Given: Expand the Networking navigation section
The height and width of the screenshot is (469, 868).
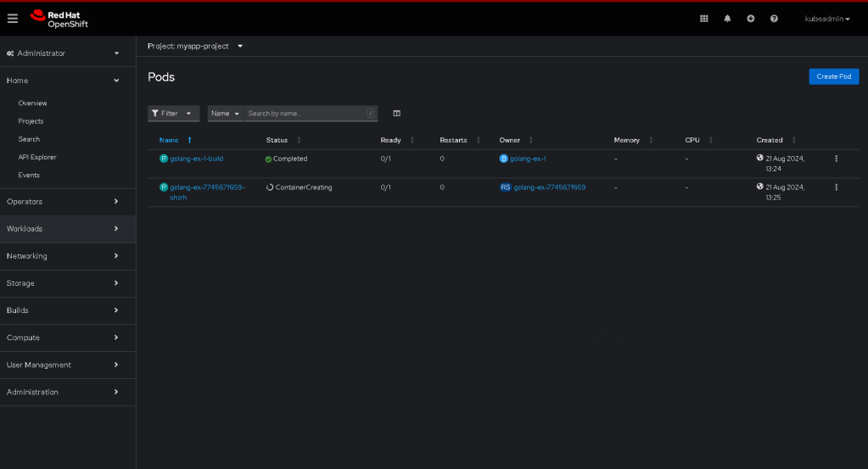Looking at the screenshot, I should [x=68, y=256].
